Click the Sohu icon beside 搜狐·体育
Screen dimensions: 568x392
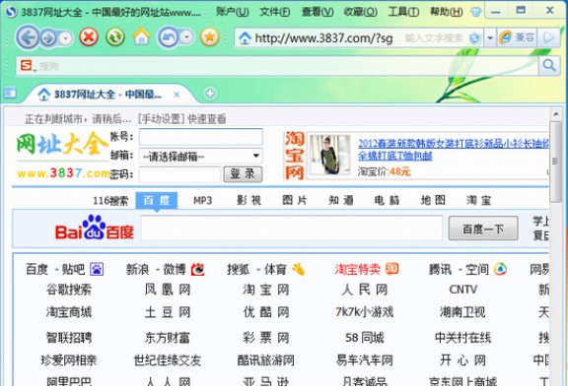coord(298,269)
